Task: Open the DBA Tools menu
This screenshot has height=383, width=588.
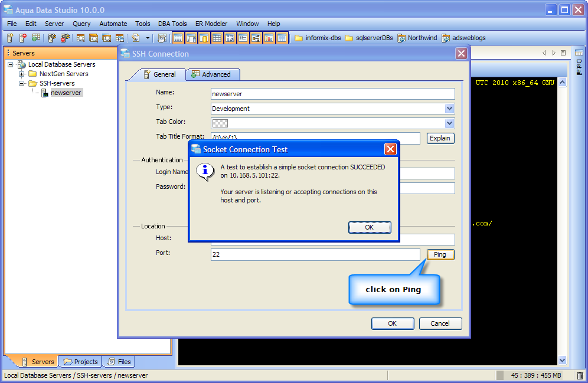Action: pyautogui.click(x=172, y=24)
